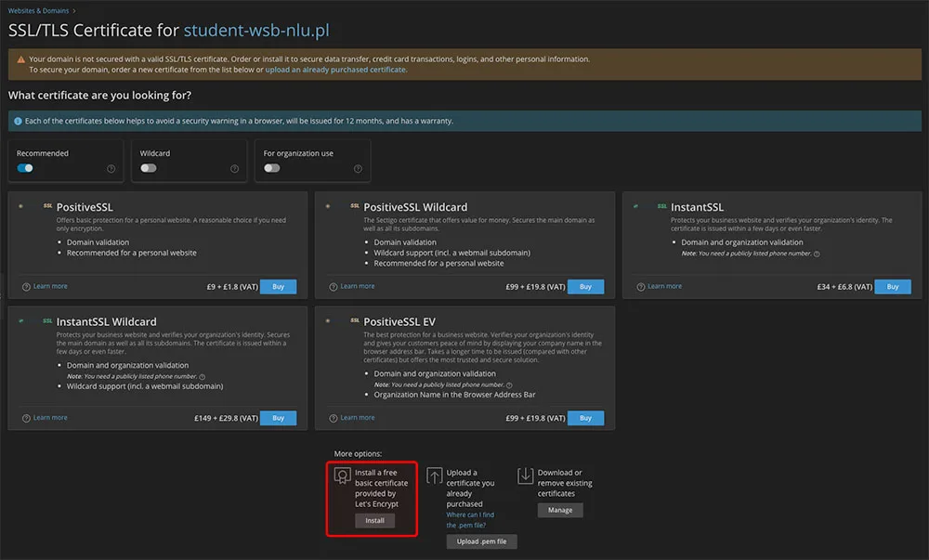Open Learn more for InstantSSL

(x=665, y=286)
